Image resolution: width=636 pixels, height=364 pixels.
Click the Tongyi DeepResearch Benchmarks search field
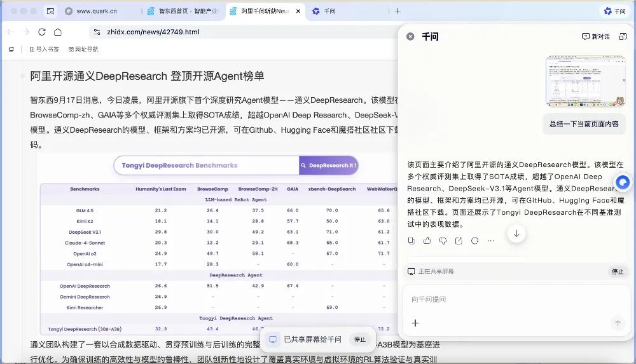207,165
